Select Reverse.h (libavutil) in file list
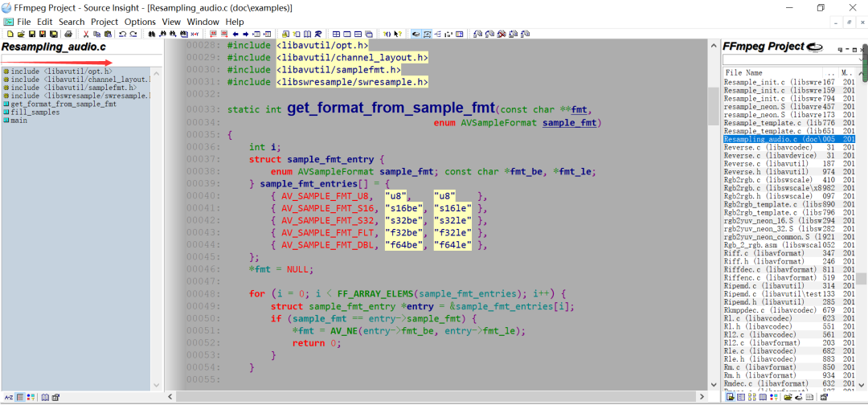The width and height of the screenshot is (868, 405). pos(789,171)
